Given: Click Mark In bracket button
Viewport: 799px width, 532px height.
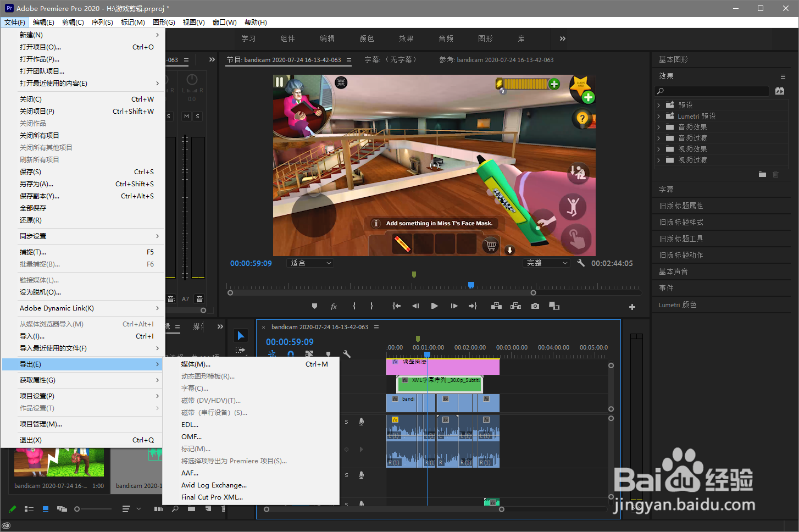Looking at the screenshot, I should click(354, 306).
